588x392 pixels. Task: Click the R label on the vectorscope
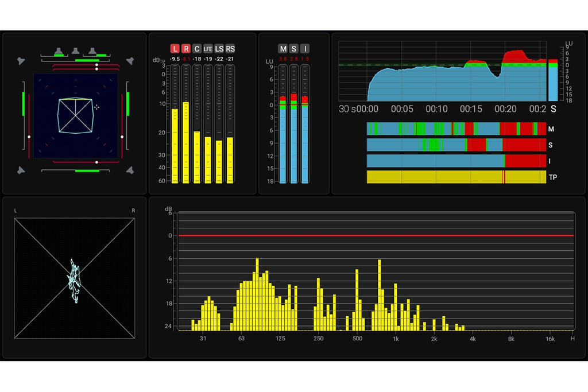(133, 211)
